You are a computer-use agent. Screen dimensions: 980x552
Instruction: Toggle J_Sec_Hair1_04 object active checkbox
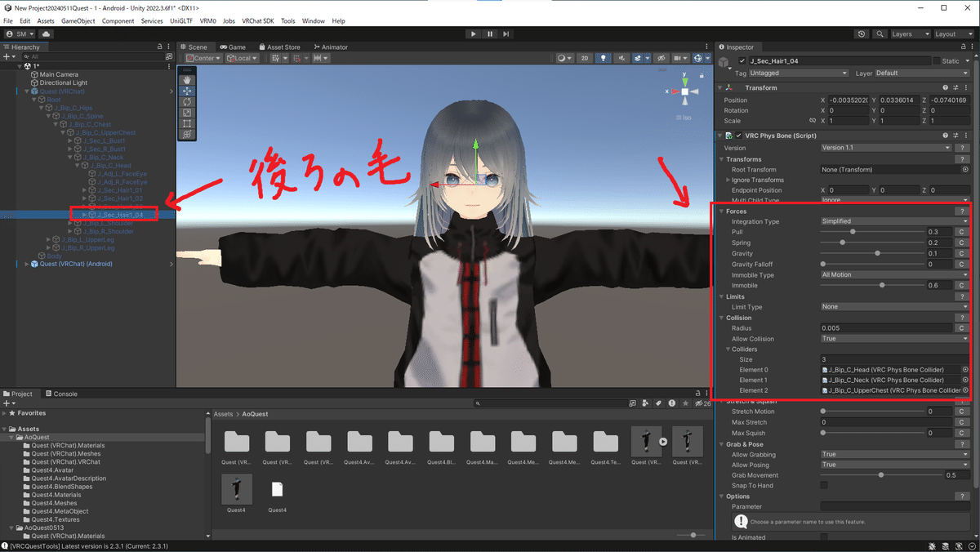tap(742, 61)
